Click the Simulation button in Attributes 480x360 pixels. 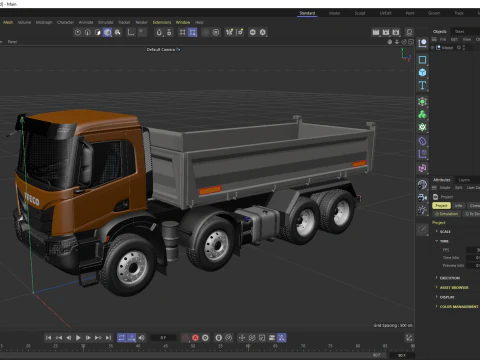click(447, 214)
